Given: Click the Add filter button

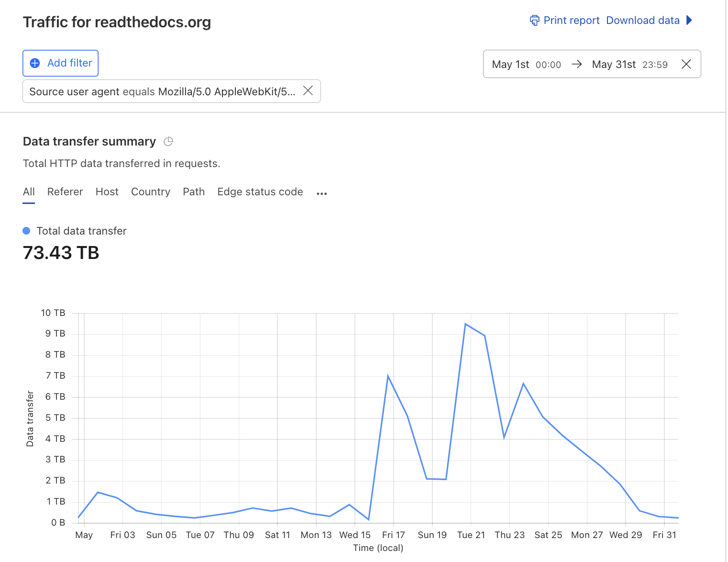Looking at the screenshot, I should point(61,63).
